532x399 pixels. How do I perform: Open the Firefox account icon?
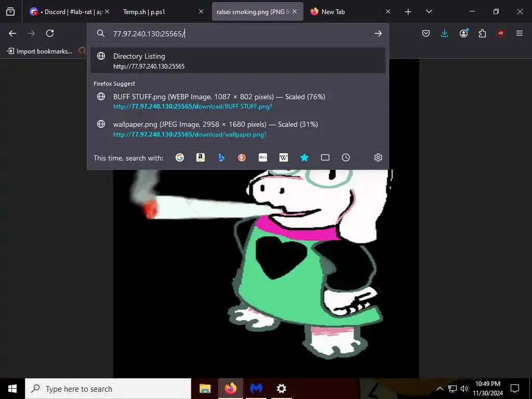pos(463,33)
